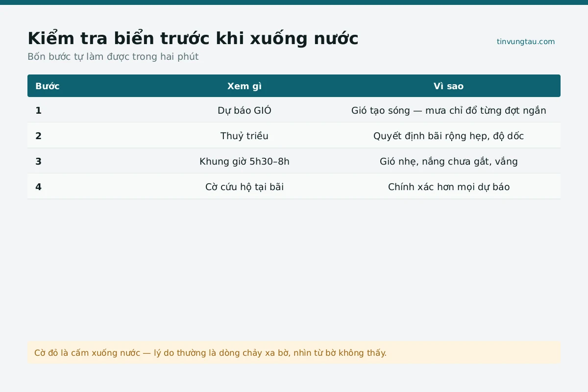Open the tinvungtau.com link
Viewport: 588px width, 392px height.
click(526, 42)
